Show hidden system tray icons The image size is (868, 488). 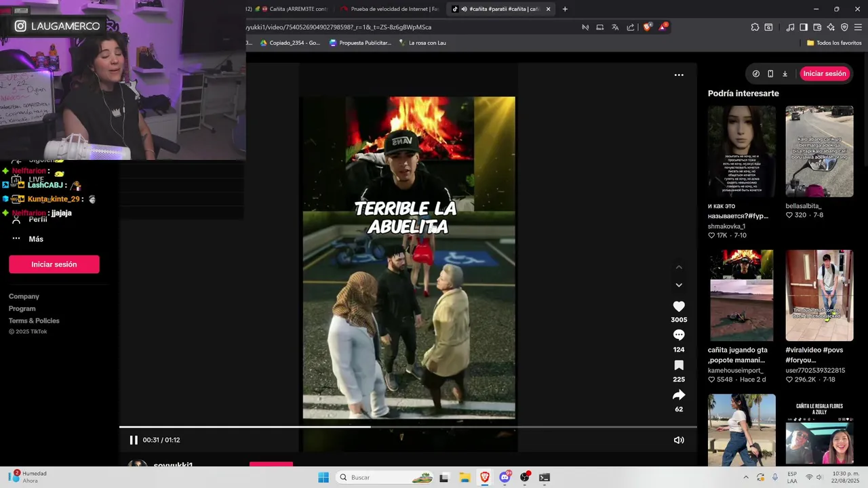tap(746, 477)
